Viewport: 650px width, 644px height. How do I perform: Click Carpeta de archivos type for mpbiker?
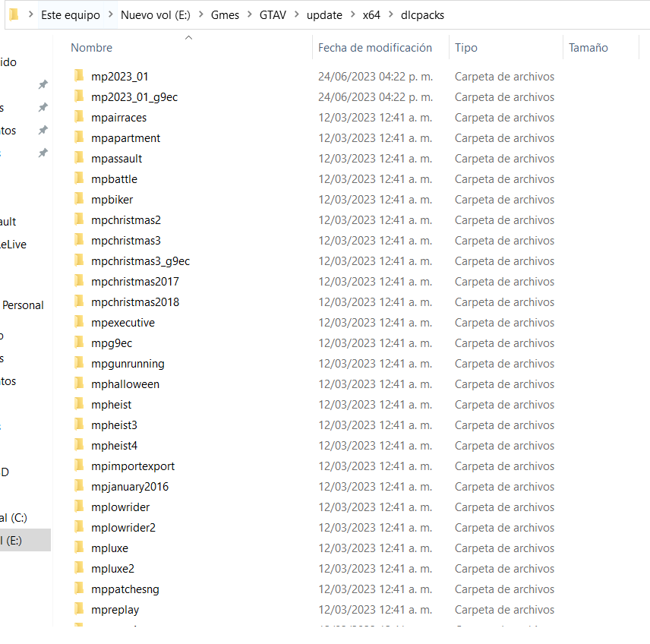[x=504, y=200]
